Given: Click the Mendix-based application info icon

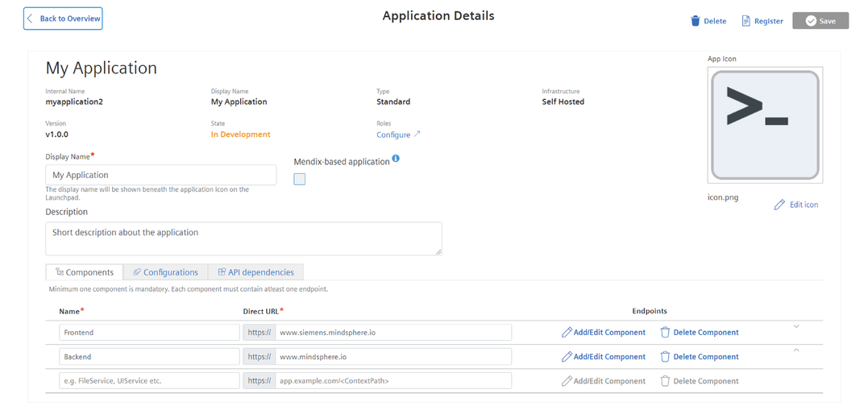Looking at the screenshot, I should click(396, 159).
